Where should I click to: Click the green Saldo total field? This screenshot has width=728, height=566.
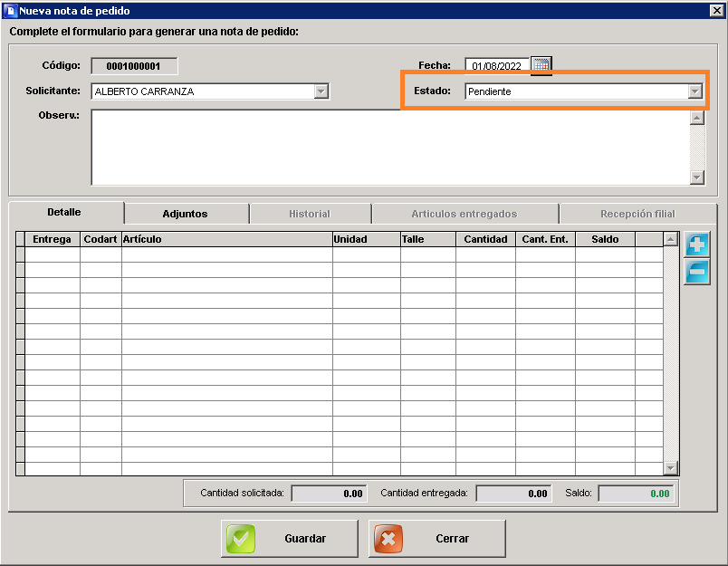(x=636, y=494)
